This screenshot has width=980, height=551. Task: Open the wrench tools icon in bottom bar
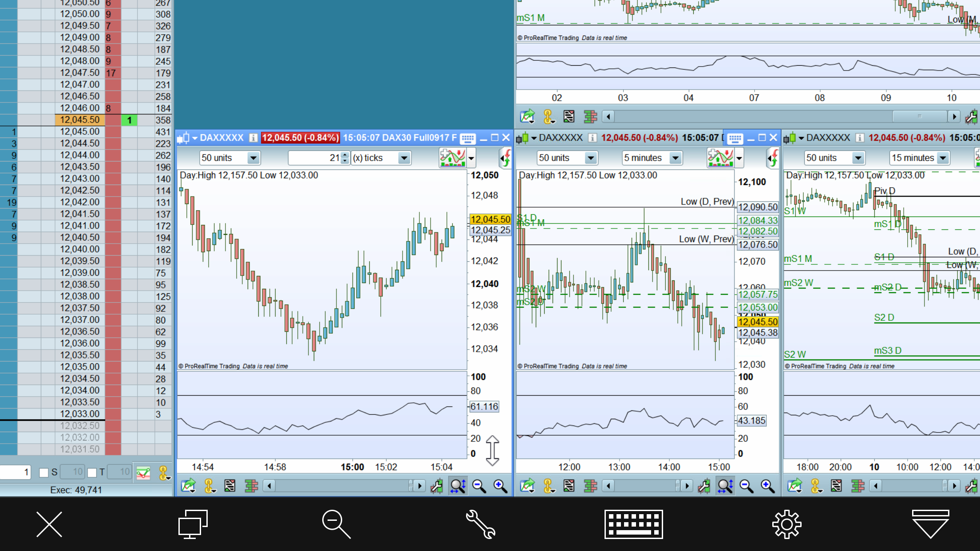[480, 524]
